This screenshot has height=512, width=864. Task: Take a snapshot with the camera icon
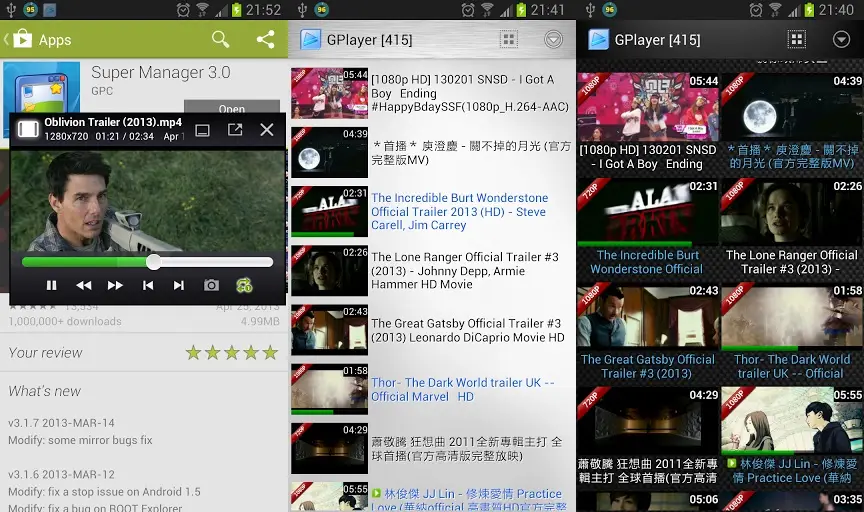click(211, 285)
